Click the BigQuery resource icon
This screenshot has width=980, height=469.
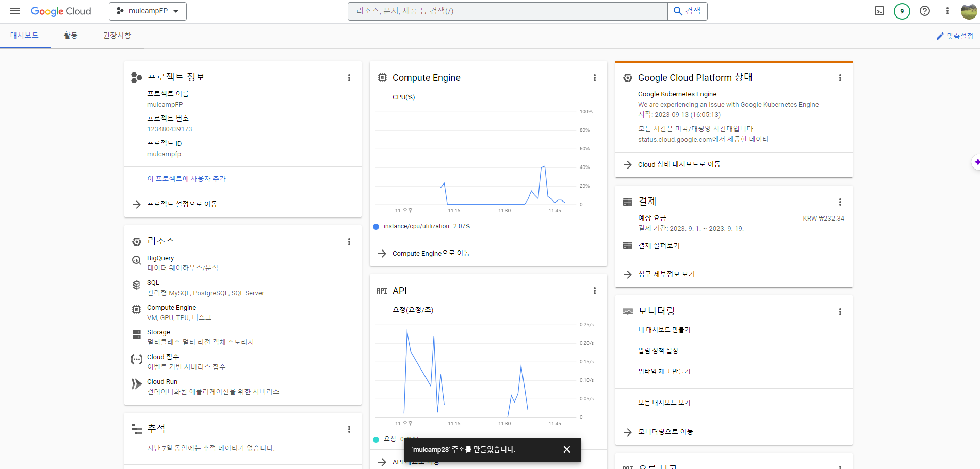136,260
